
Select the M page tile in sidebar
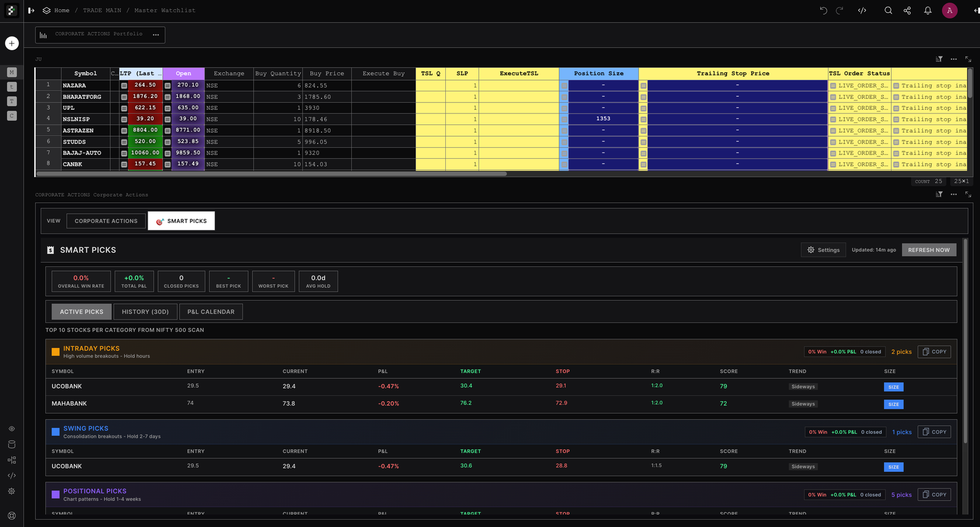12,72
